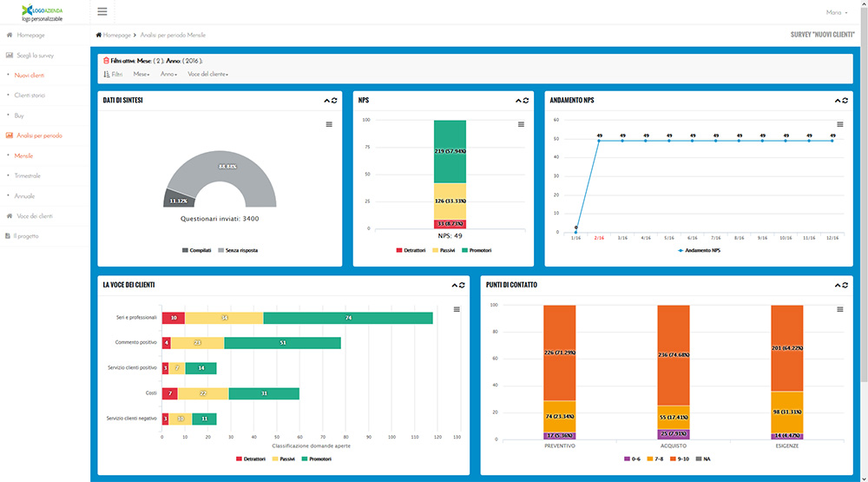This screenshot has height=482, width=868.
Task: Open the NPS chart hamburger menu
Action: 521,124
